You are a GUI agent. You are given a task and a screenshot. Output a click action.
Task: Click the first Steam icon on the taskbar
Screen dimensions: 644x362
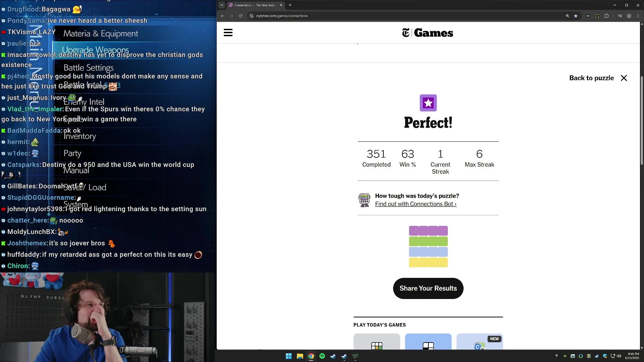tap(333, 356)
